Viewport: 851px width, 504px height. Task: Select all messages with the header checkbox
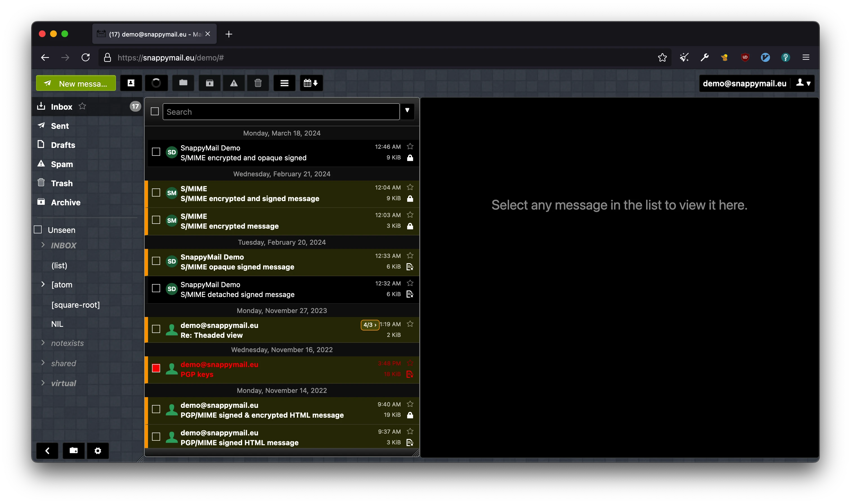click(154, 111)
